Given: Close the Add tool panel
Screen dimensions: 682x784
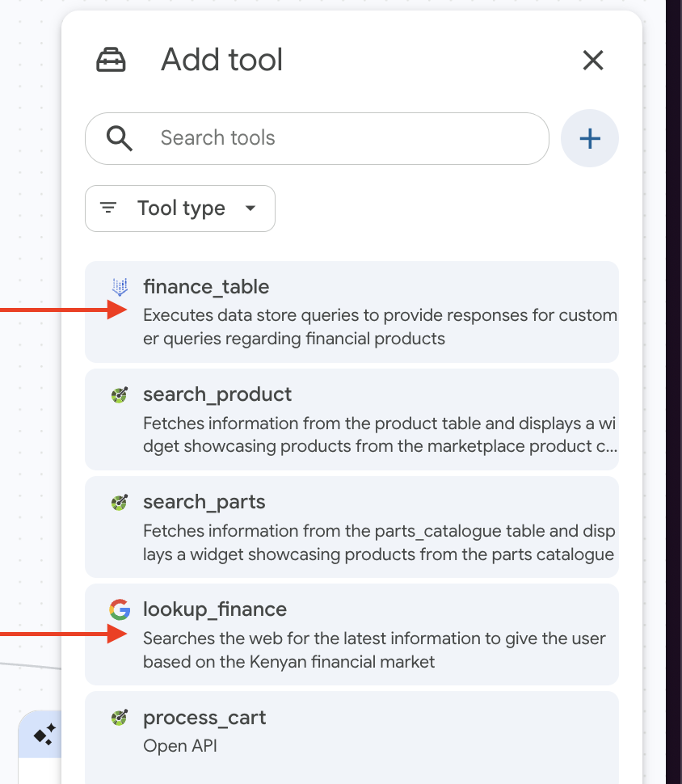Looking at the screenshot, I should 593,61.
